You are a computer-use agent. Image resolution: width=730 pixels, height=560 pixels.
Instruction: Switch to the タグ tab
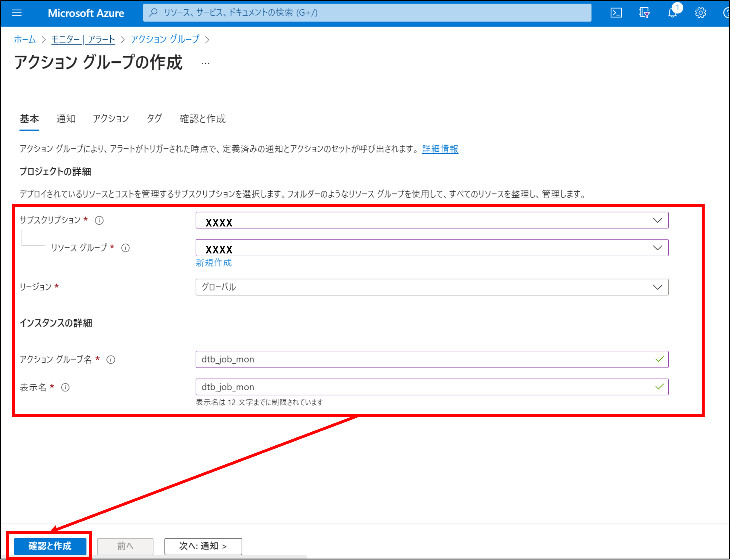(x=154, y=119)
